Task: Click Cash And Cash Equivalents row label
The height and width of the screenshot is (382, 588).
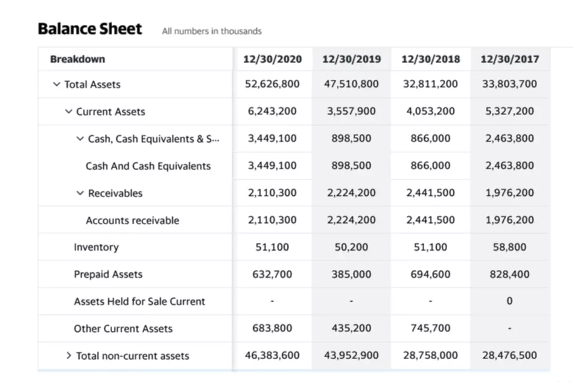Action: point(148,166)
